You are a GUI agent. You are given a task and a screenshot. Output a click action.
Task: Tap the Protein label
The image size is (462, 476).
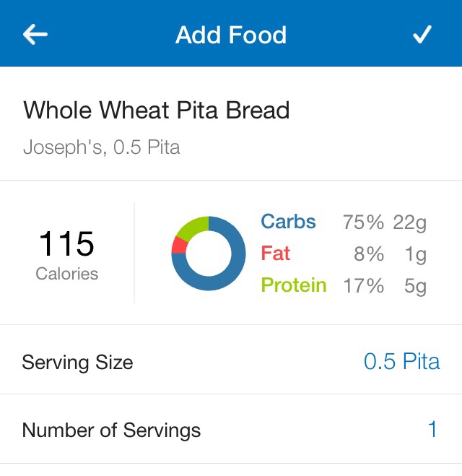click(294, 285)
